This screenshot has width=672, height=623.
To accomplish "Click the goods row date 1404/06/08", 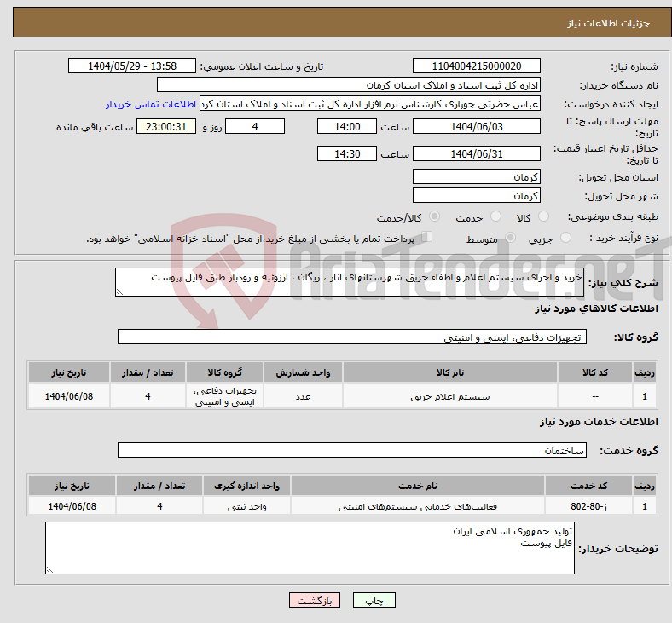I will [69, 396].
